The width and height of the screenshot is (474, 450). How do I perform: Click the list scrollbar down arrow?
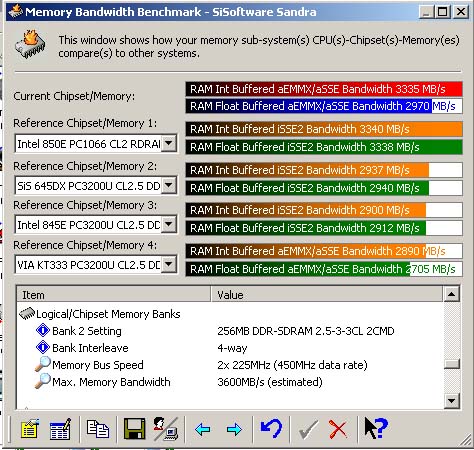tap(452, 401)
